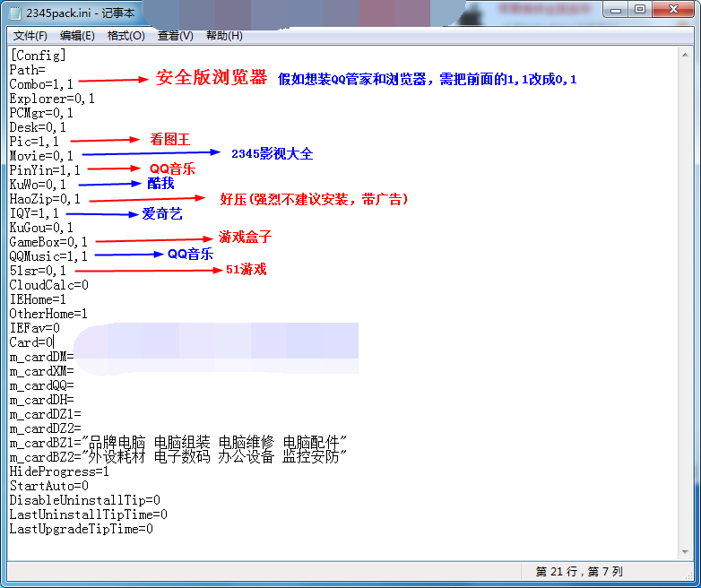The height and width of the screenshot is (588, 701).
Task: Click the IQY=1,1 line
Action: (34, 212)
